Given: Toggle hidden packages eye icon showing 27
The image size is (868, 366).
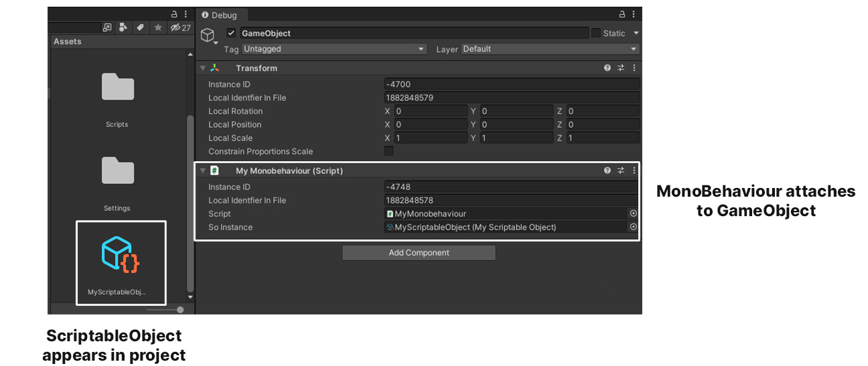Looking at the screenshot, I should pos(180,27).
